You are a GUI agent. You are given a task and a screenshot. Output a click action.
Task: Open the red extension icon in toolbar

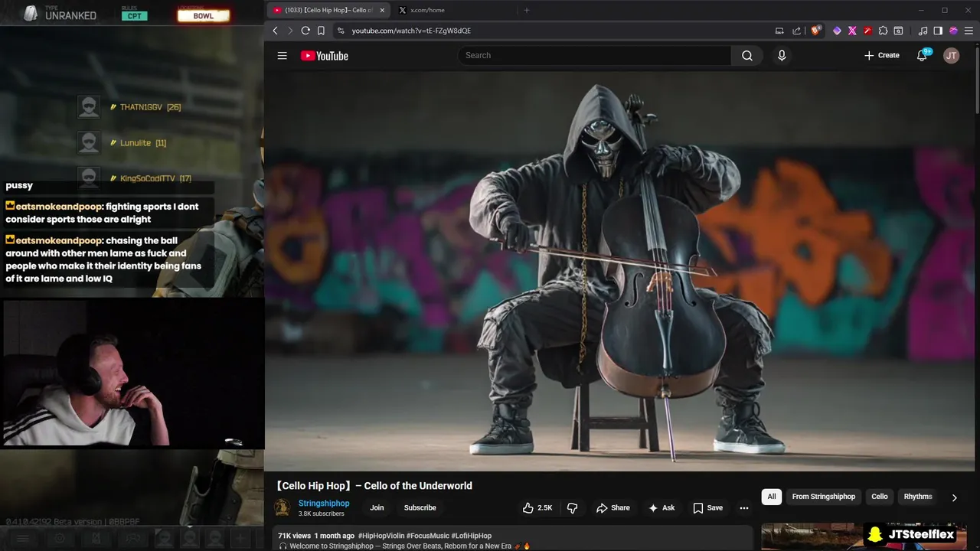867,31
